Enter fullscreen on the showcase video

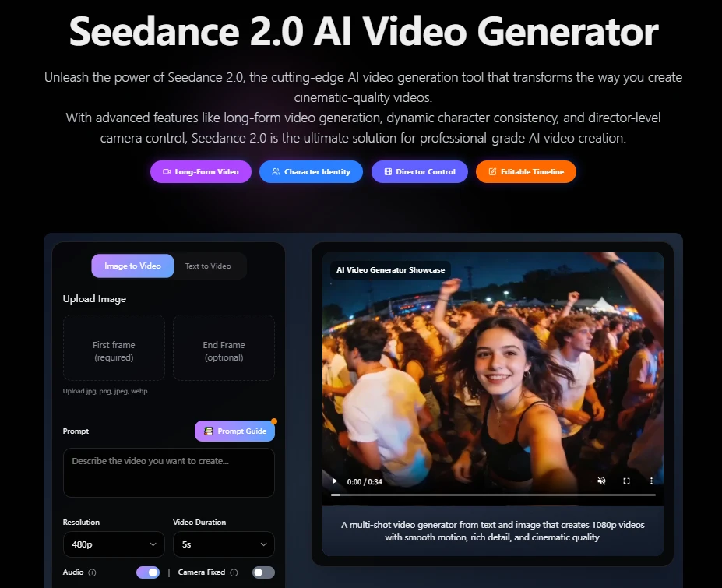point(626,481)
